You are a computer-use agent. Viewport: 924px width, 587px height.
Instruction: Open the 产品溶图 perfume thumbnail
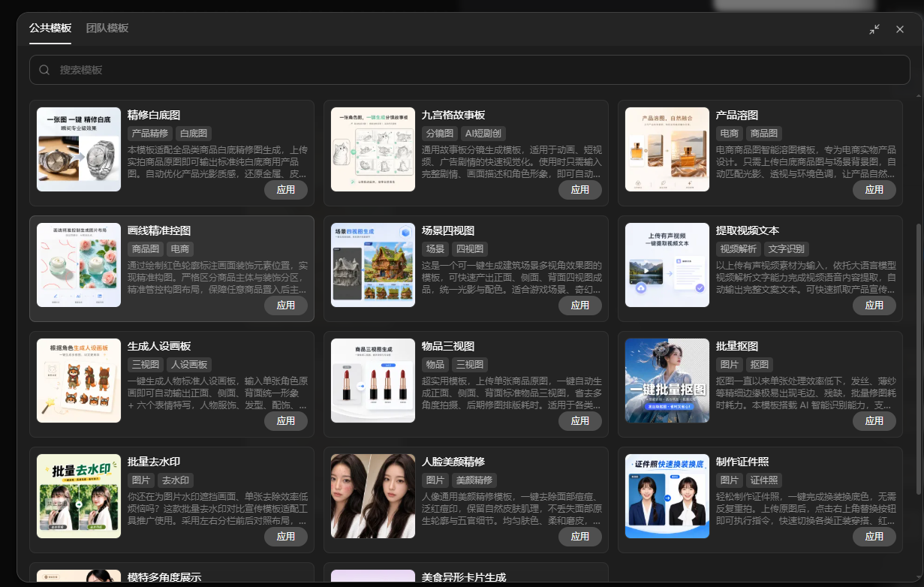tap(667, 149)
